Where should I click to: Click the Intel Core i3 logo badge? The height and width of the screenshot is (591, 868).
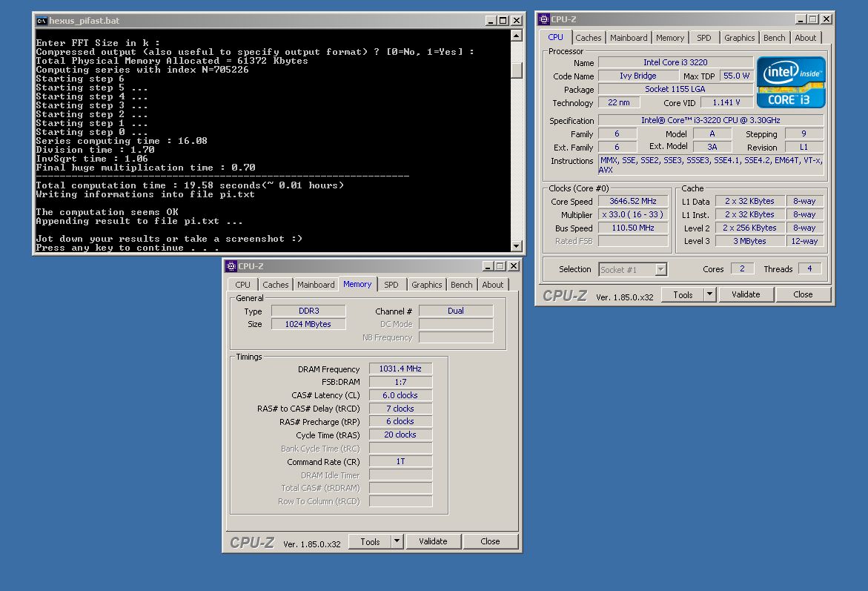(x=791, y=82)
